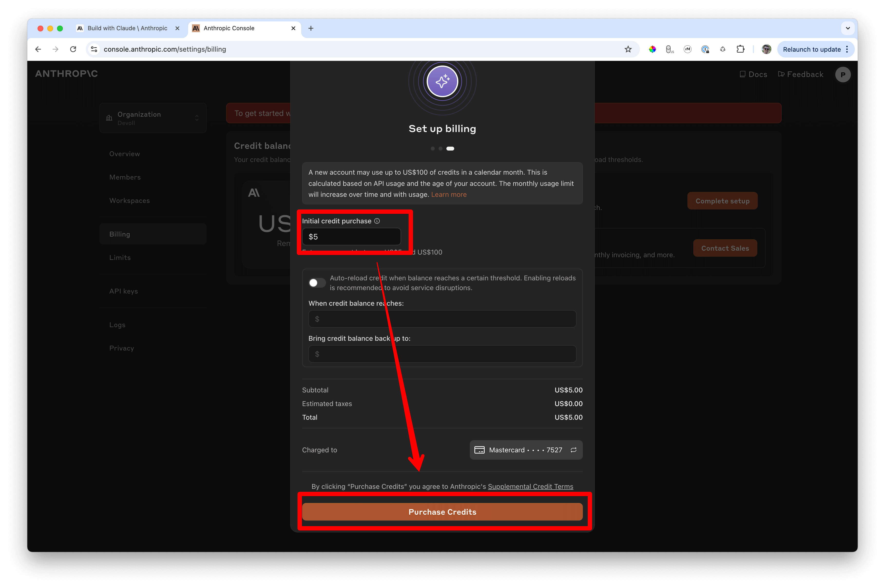Go to Members in sidebar
This screenshot has width=885, height=588.
[x=125, y=177]
